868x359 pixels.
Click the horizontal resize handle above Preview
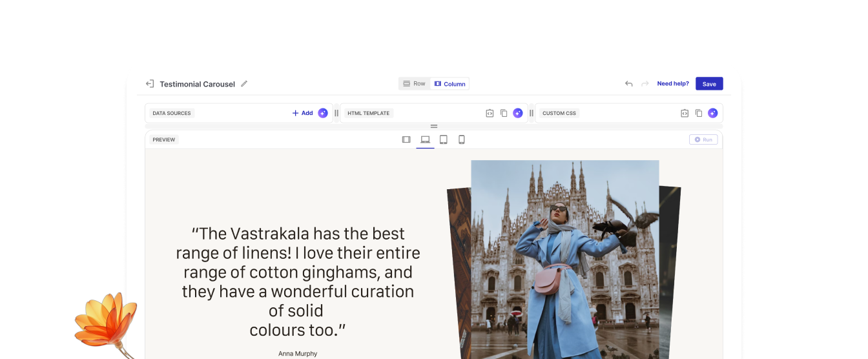point(434,127)
